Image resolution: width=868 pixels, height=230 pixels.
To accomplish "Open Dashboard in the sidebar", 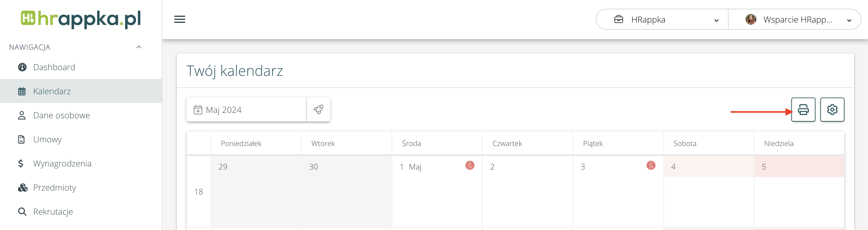I will pos(54,67).
